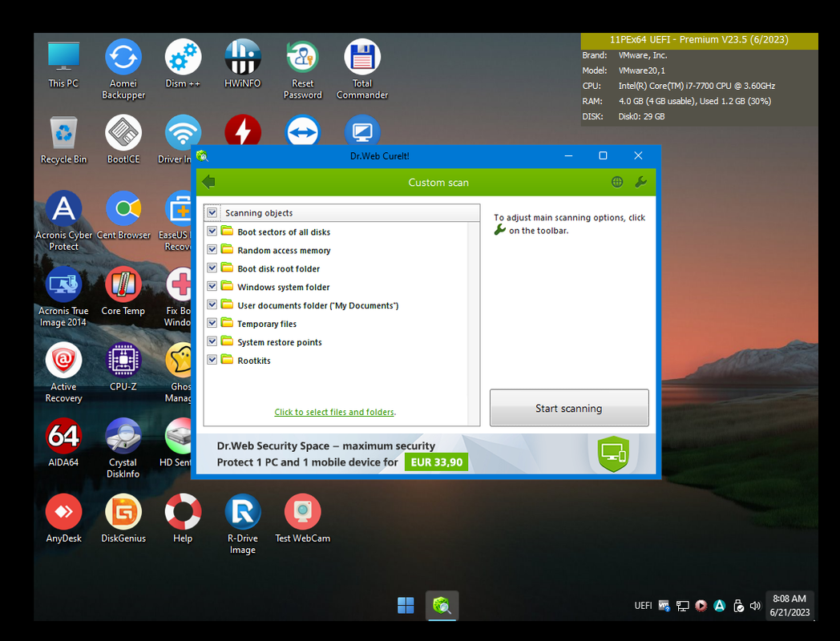
Task: Open scanning options via the toolbar wrench icon
Action: point(640,182)
